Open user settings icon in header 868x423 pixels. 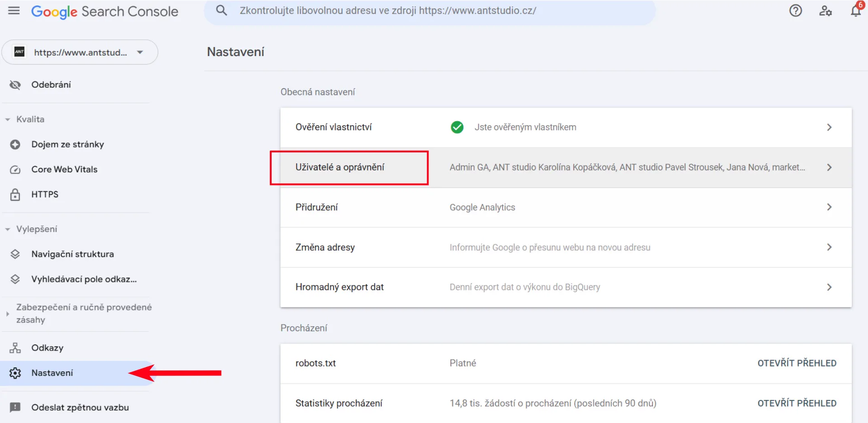point(826,10)
